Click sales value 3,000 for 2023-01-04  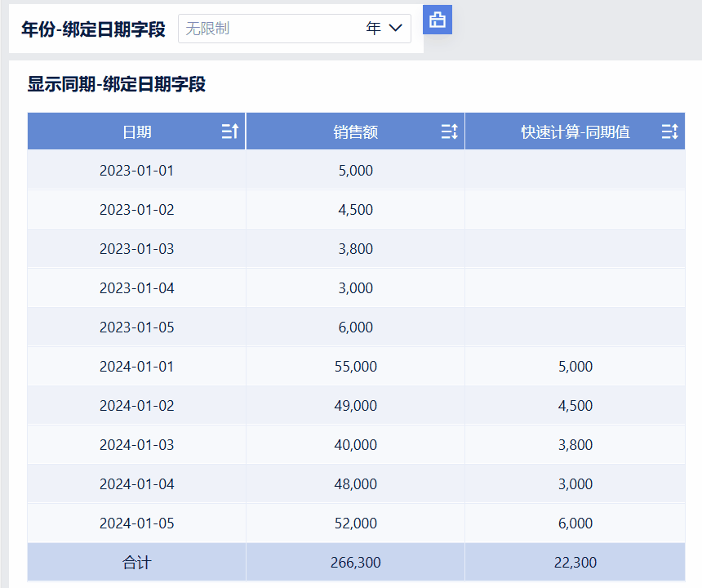355,288
